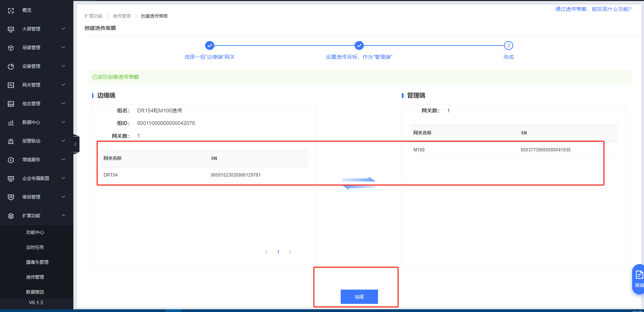
Task: Click the 设备管理 pie chart icon
Action: (x=11, y=67)
